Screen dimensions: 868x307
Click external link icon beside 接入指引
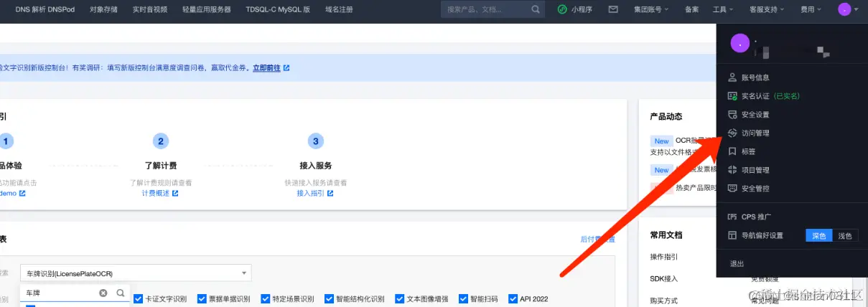click(x=330, y=193)
